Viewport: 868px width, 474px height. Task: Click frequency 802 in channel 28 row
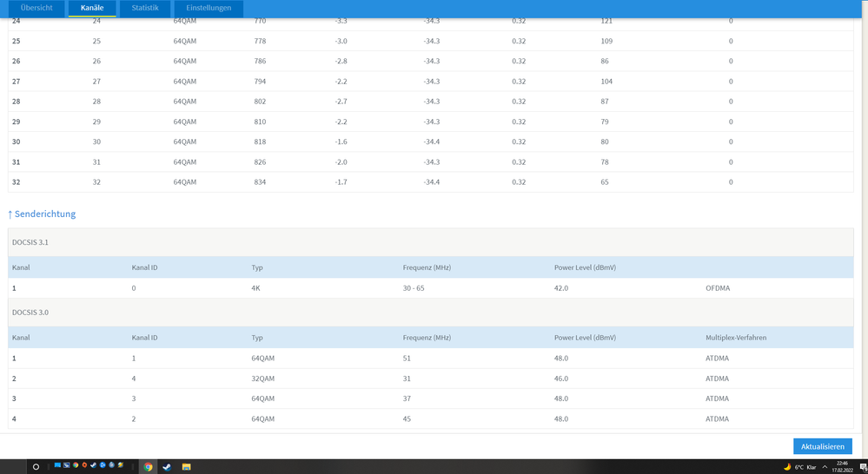pyautogui.click(x=260, y=102)
